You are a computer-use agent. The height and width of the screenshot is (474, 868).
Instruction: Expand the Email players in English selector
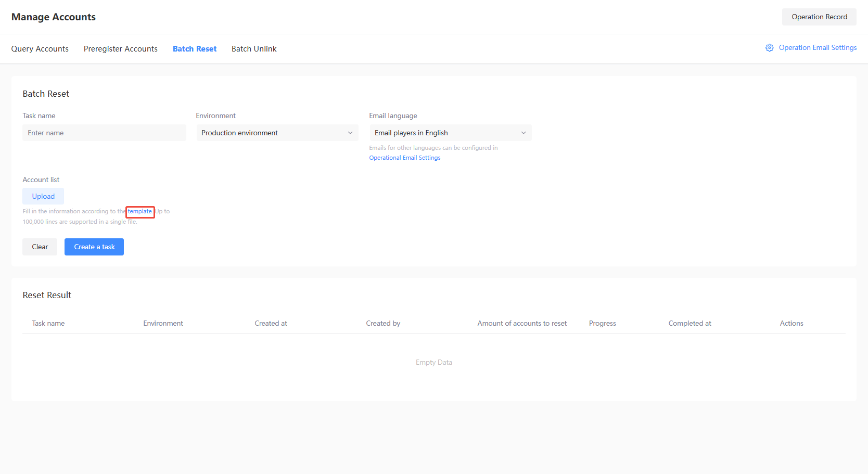450,133
